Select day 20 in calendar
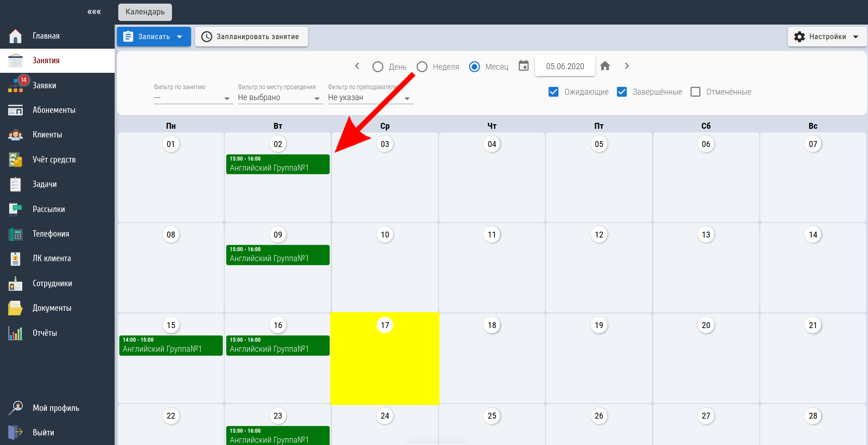This screenshot has height=445, width=868. tap(706, 325)
